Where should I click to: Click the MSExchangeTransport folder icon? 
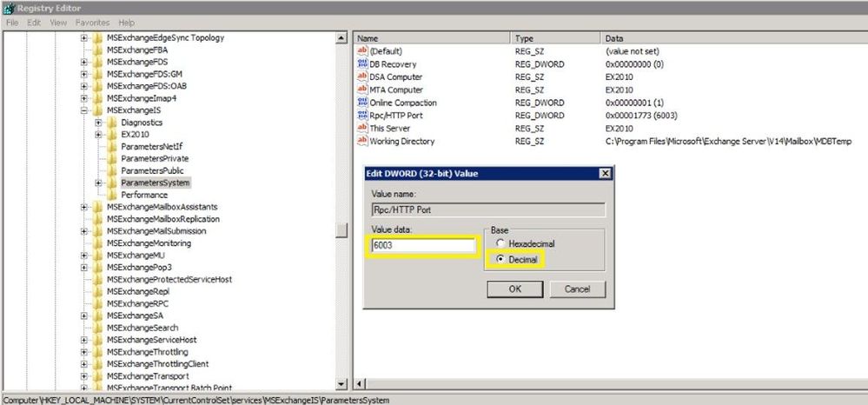click(97, 376)
